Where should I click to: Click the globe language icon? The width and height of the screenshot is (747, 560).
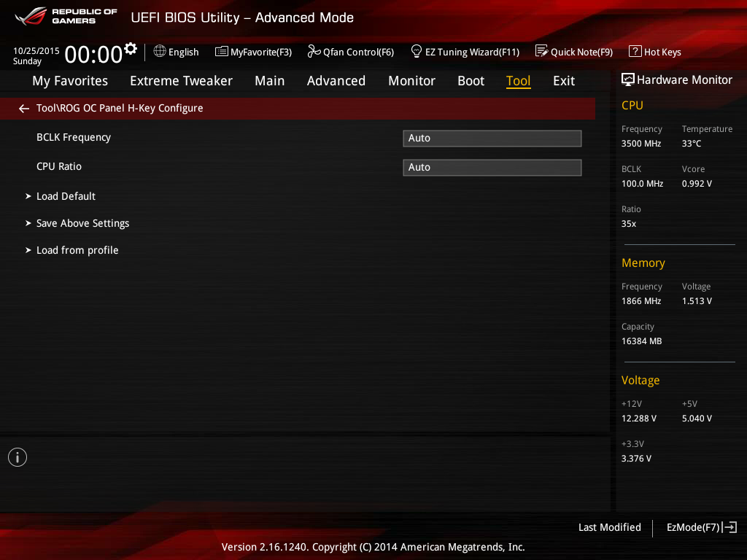(160, 51)
